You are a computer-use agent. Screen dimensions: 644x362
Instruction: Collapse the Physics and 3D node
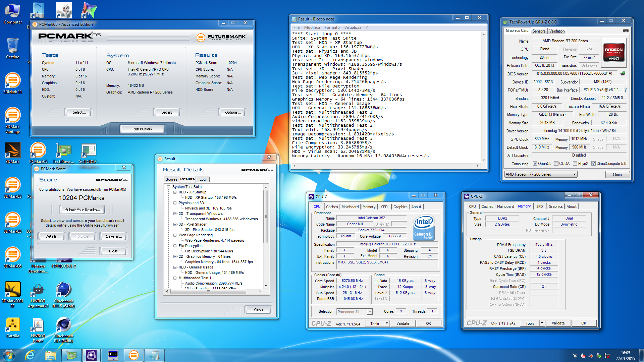[x=175, y=203]
